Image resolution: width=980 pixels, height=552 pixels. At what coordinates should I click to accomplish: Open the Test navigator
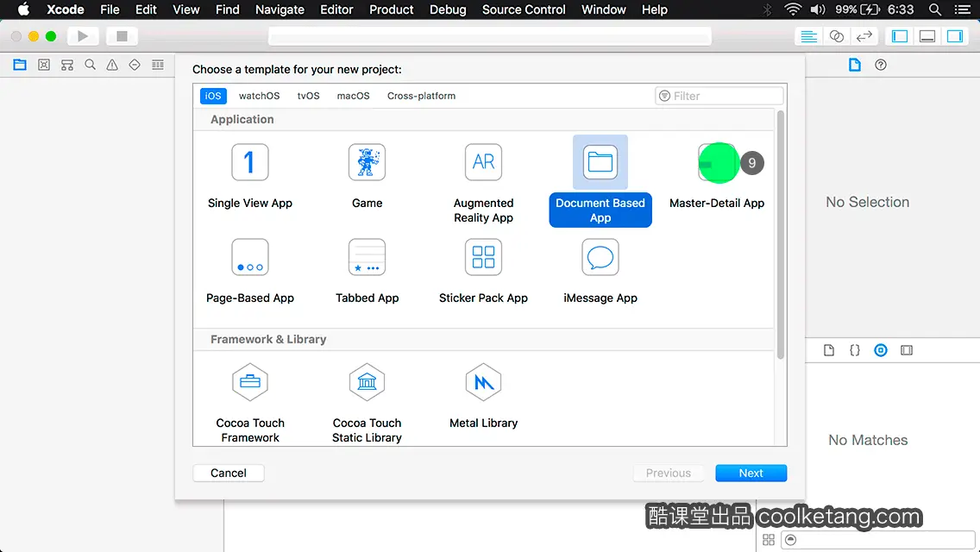pos(135,65)
